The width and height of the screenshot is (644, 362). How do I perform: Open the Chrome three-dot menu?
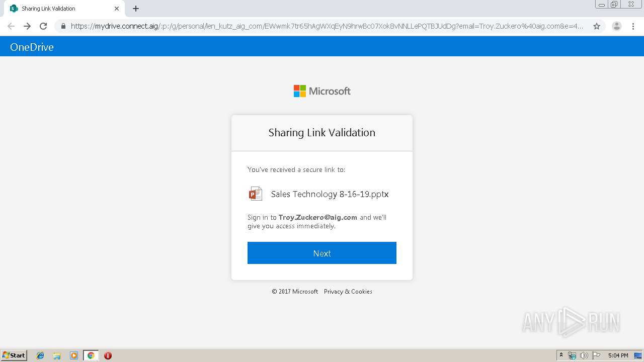633,26
